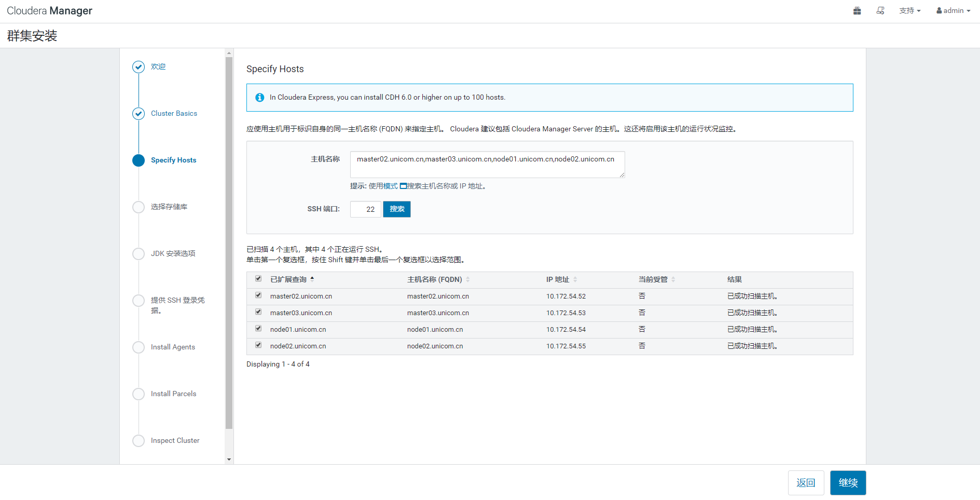This screenshot has height=500, width=980.
Task: Click the 群集安装 page title
Action: [32, 36]
